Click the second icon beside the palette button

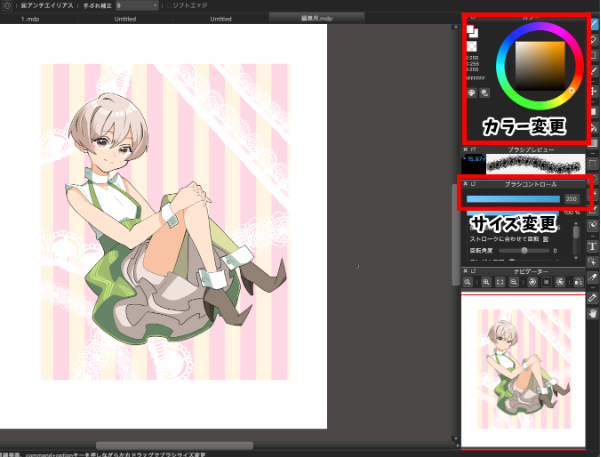coord(484,93)
